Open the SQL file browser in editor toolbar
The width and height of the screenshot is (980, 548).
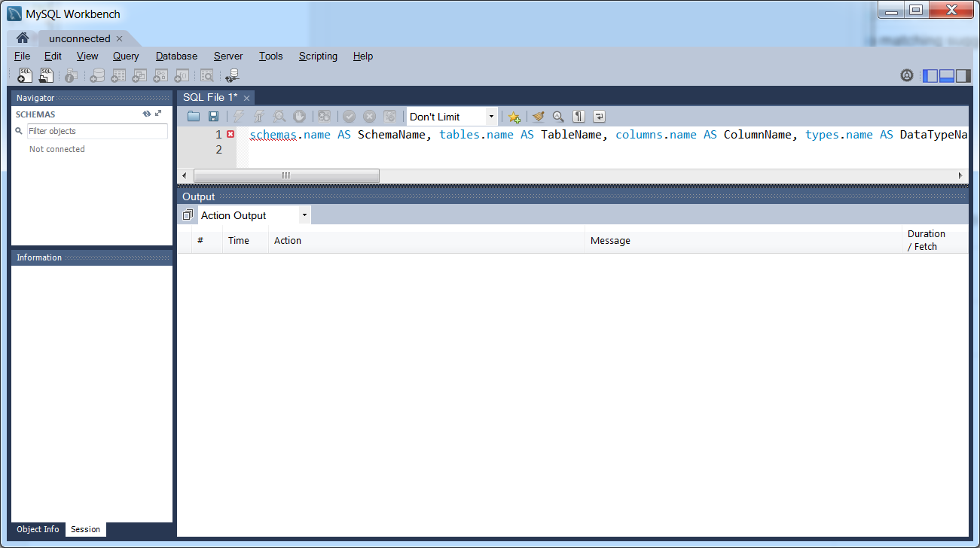coord(194,116)
